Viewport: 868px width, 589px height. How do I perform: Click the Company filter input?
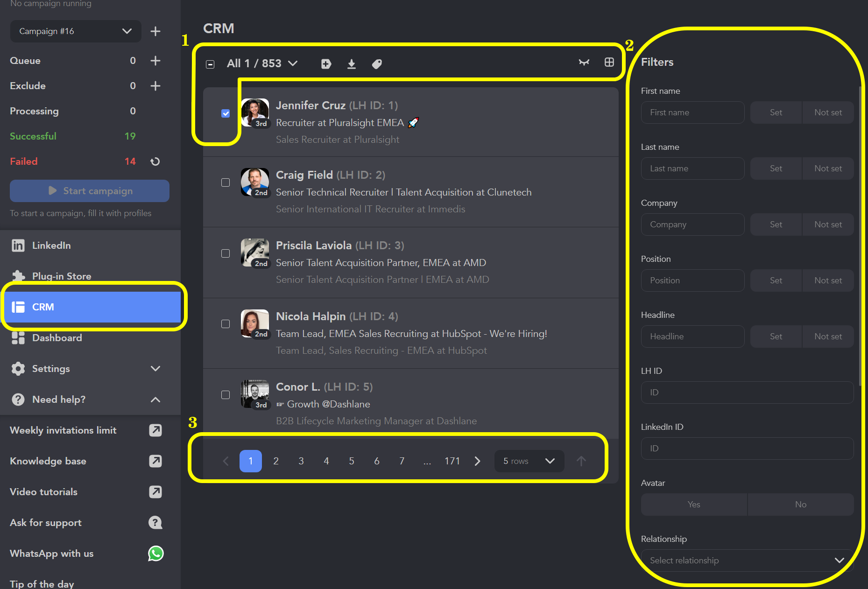(x=692, y=224)
